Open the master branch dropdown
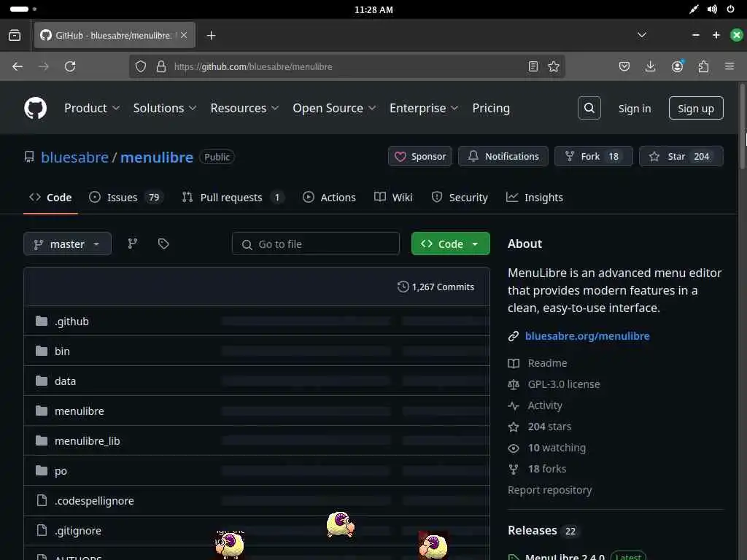747x560 pixels. click(67, 244)
